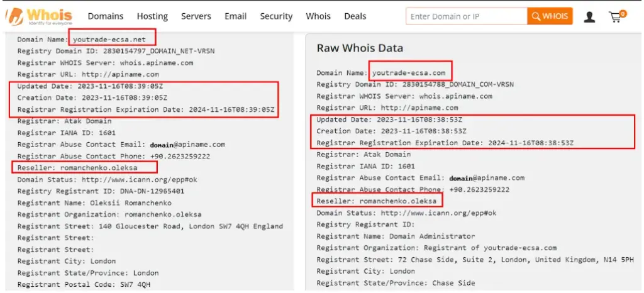
Task: Click the orange WHOIS search button
Action: pos(550,16)
